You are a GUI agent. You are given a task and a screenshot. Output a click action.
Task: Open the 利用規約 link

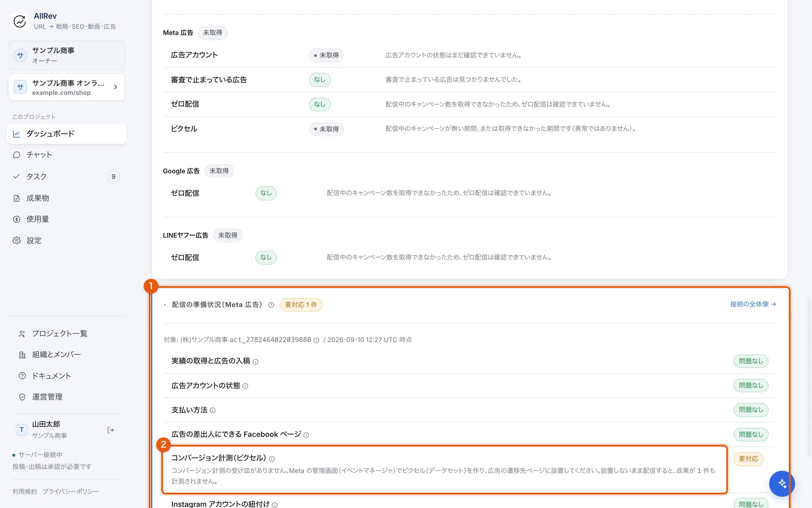click(25, 492)
